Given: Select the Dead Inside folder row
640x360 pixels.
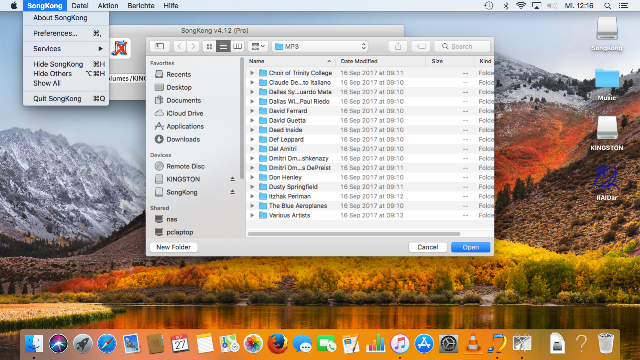Looking at the screenshot, I should (370, 130).
